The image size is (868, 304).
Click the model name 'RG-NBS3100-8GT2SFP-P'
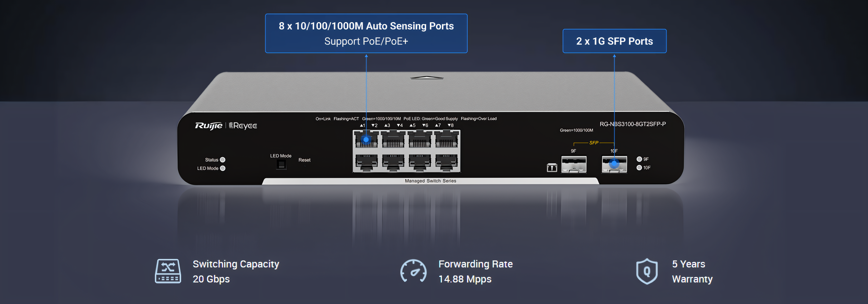point(632,124)
